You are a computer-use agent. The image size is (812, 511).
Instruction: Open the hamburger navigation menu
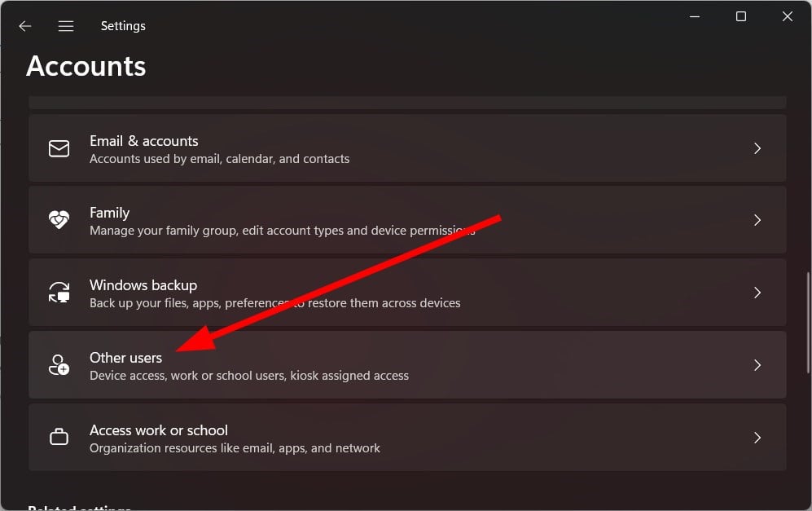(66, 26)
